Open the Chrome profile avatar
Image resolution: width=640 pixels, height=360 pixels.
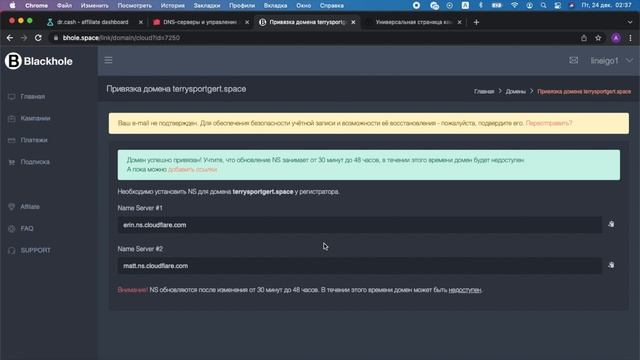pos(616,38)
